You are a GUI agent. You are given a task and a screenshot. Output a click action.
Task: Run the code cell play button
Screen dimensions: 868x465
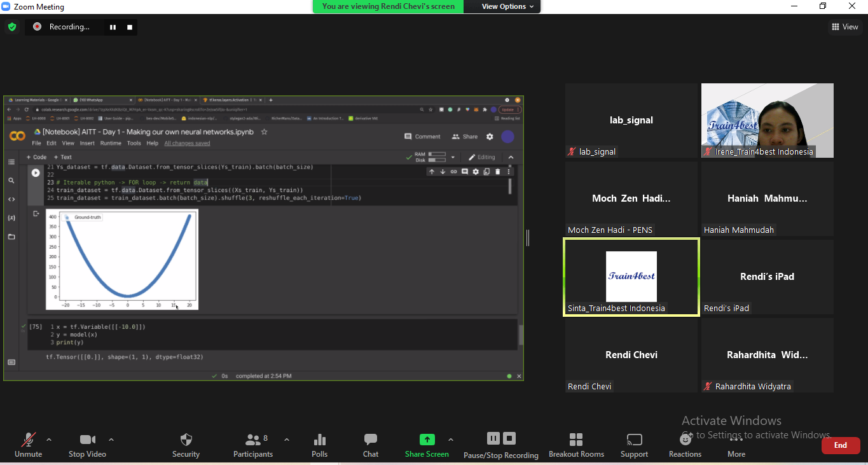(36, 173)
